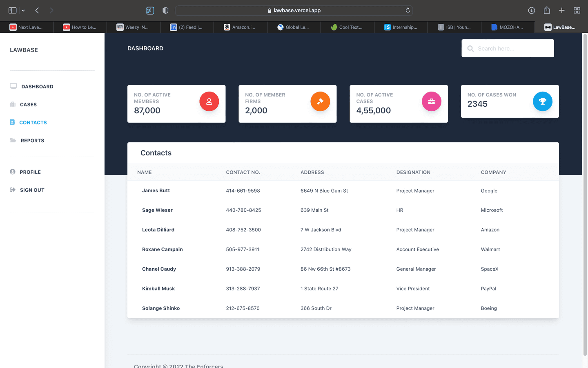Click the Dashboard monitor icon in sidebar
This screenshot has width=588, height=368.
[13, 86]
